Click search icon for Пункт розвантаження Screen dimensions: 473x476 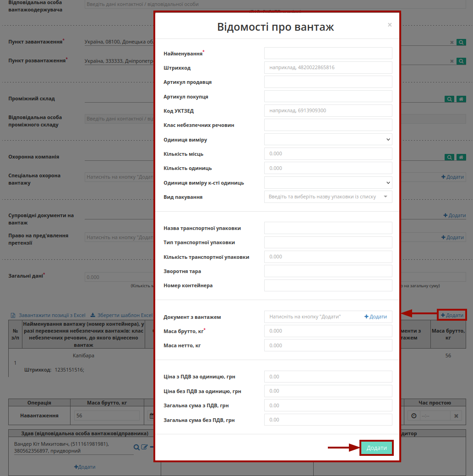pos(461,61)
